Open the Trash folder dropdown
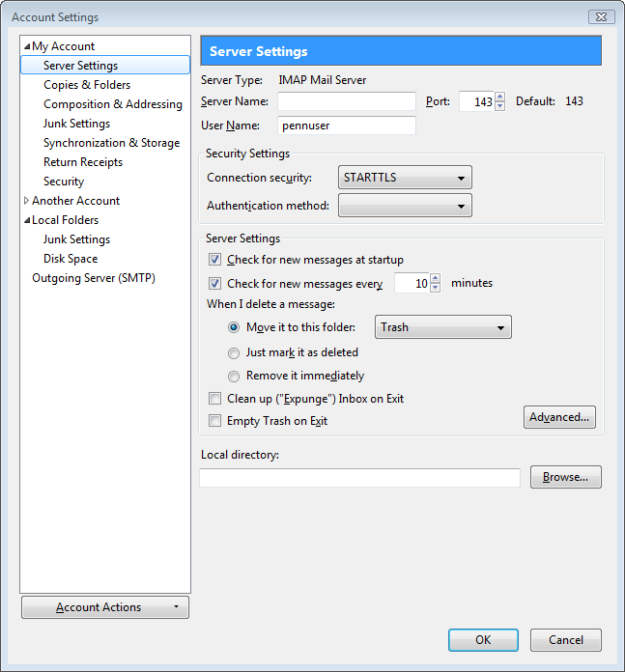625x672 pixels. click(442, 327)
